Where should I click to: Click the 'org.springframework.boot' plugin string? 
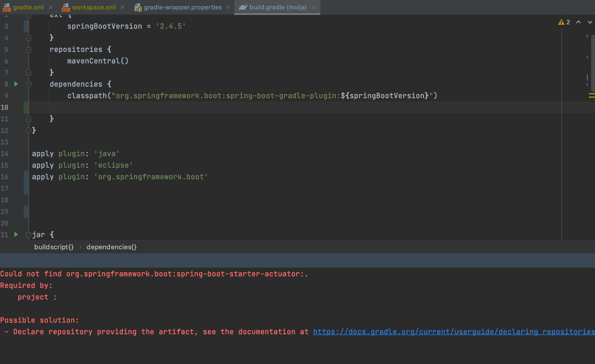[x=151, y=177]
